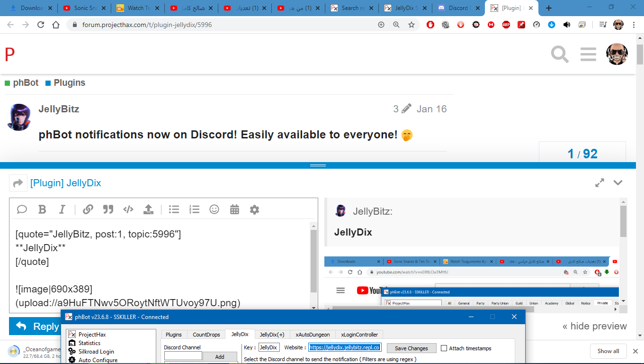This screenshot has width=644, height=364.
Task: Click the upload icon in editor toolbar
Action: (148, 209)
